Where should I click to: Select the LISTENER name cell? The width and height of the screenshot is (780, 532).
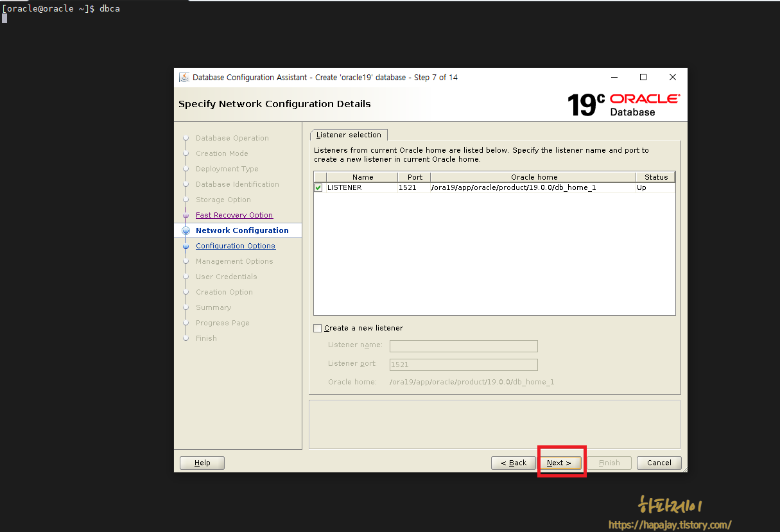(362, 188)
